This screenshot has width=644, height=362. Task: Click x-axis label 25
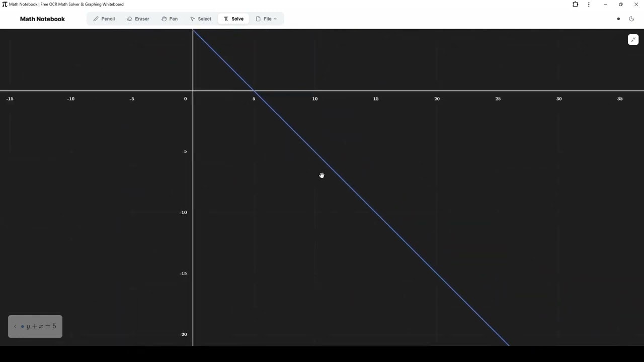pos(498,99)
